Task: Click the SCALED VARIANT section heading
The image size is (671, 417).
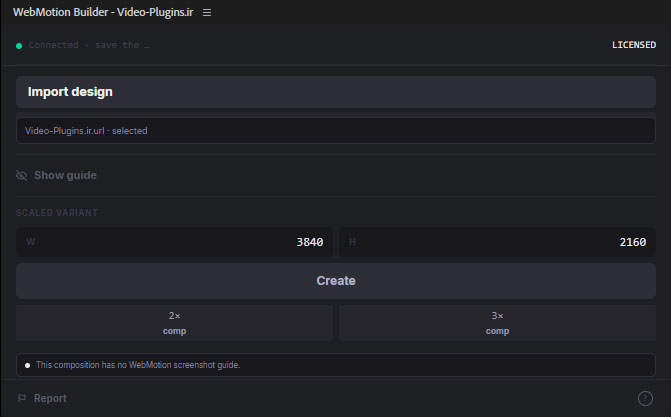Action: tap(57, 213)
